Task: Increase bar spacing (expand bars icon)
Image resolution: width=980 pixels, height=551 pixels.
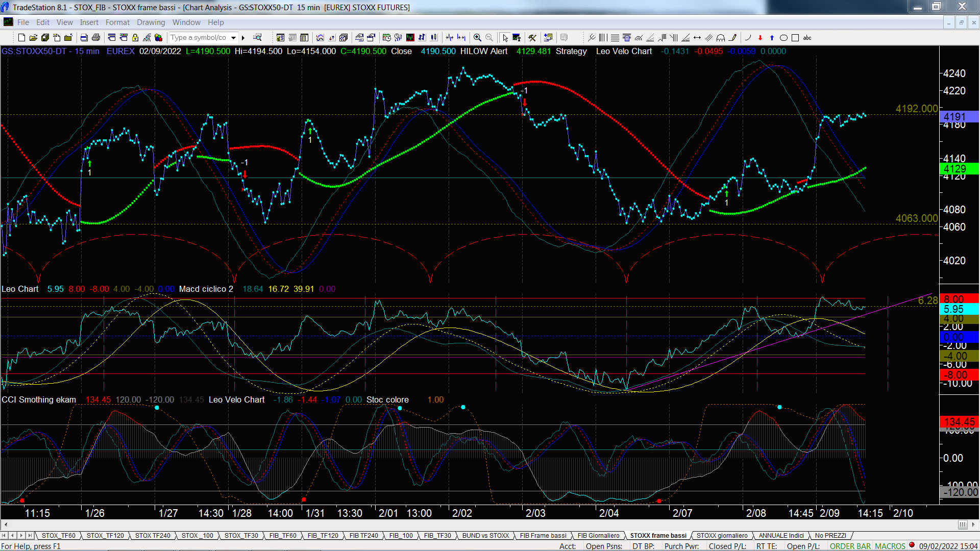Action: [x=461, y=38]
